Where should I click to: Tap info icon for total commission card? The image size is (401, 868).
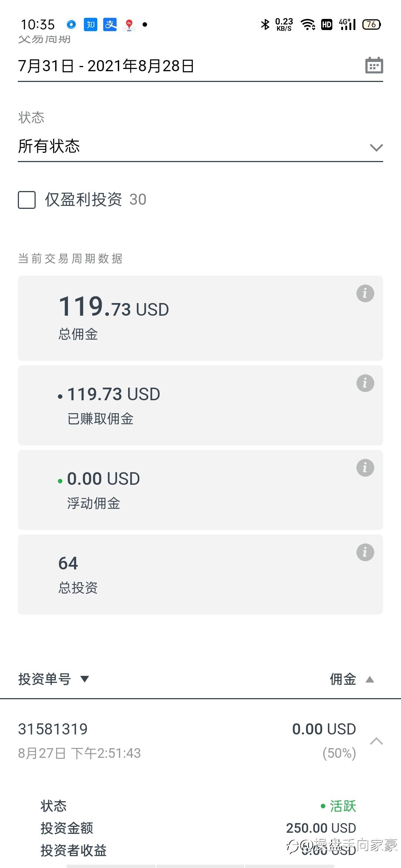365,293
